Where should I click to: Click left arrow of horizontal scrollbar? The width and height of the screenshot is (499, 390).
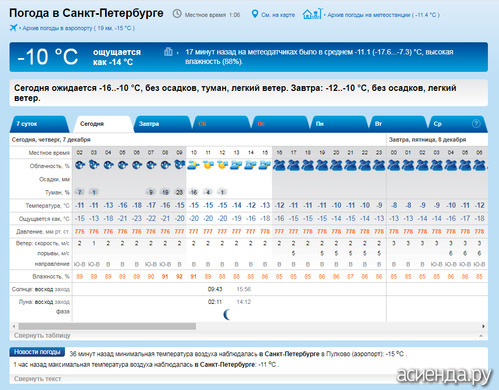14,326
